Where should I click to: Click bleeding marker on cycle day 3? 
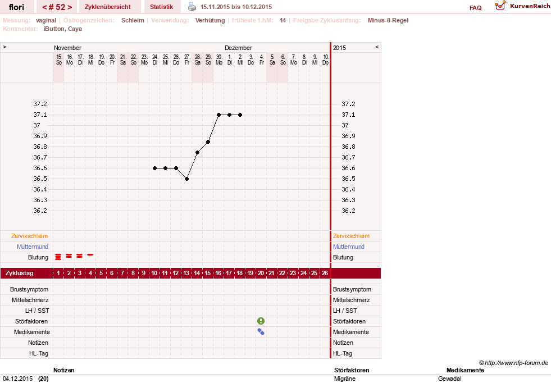tap(80, 256)
